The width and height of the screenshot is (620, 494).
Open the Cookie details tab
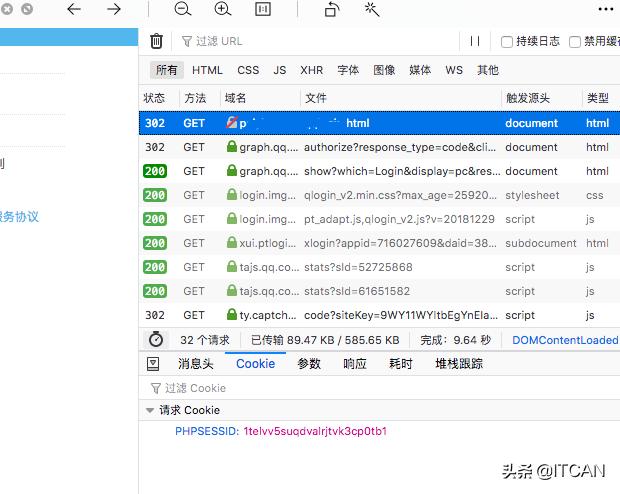[255, 363]
